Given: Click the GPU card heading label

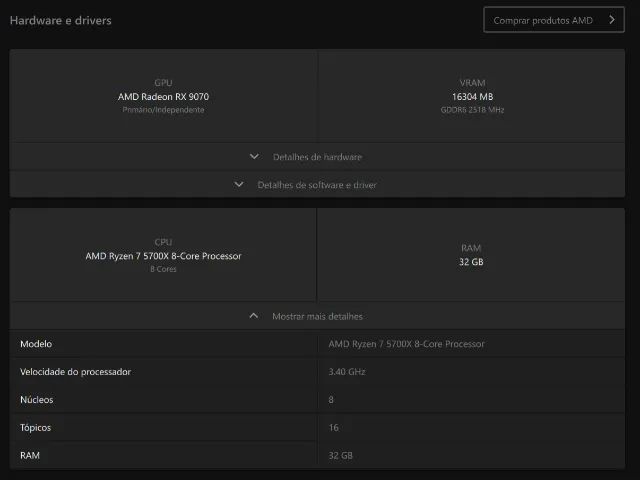Looking at the screenshot, I should 163,83.
